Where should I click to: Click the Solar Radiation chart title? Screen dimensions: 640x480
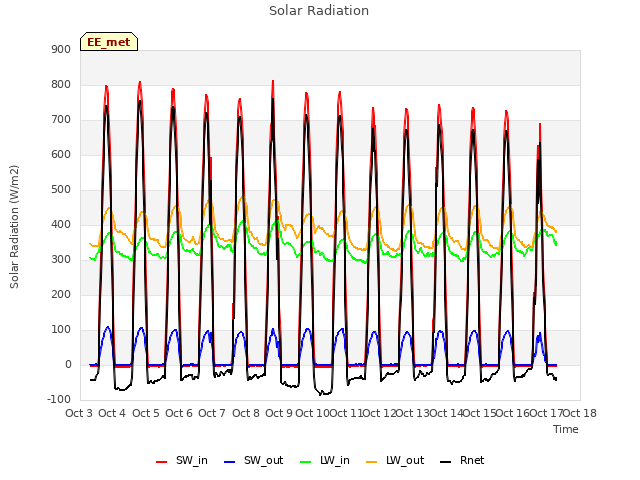[319, 11]
